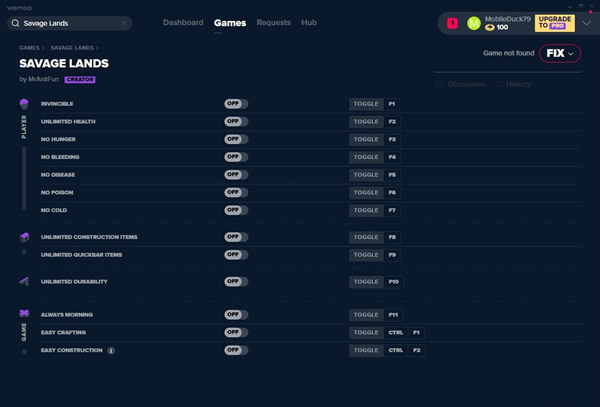Viewport: 600px width, 407px height.
Task: Click the F9 key for quickbar items
Action: point(392,255)
